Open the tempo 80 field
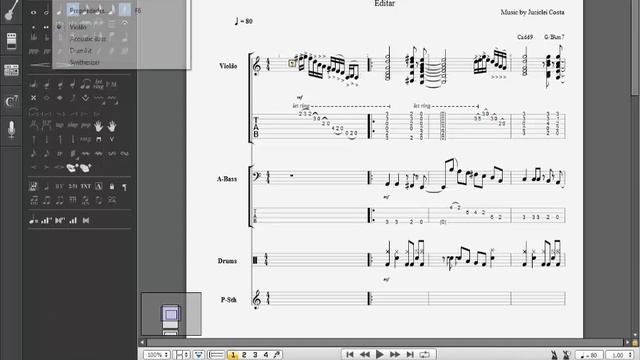Screen dimensions: 640x360 [x=589, y=355]
